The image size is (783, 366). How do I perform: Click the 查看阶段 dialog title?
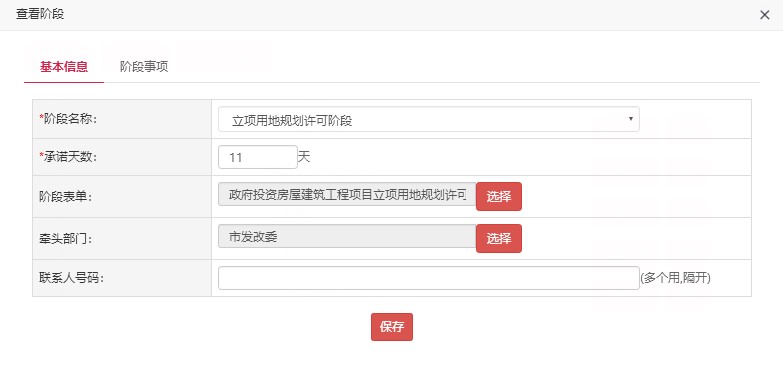(40, 14)
